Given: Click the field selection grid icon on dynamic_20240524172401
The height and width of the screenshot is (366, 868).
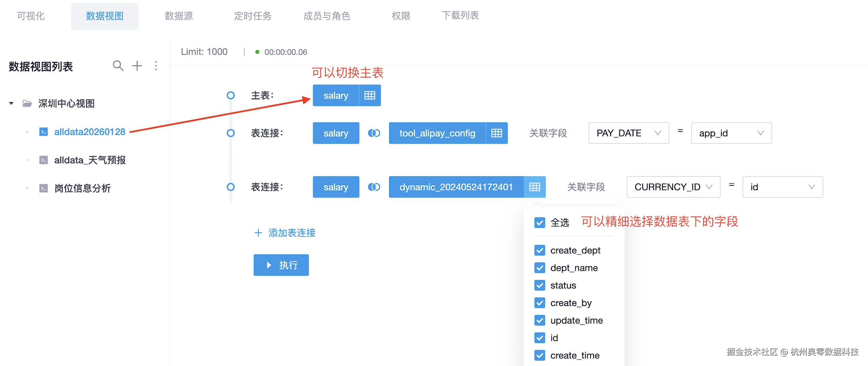Looking at the screenshot, I should 535,187.
